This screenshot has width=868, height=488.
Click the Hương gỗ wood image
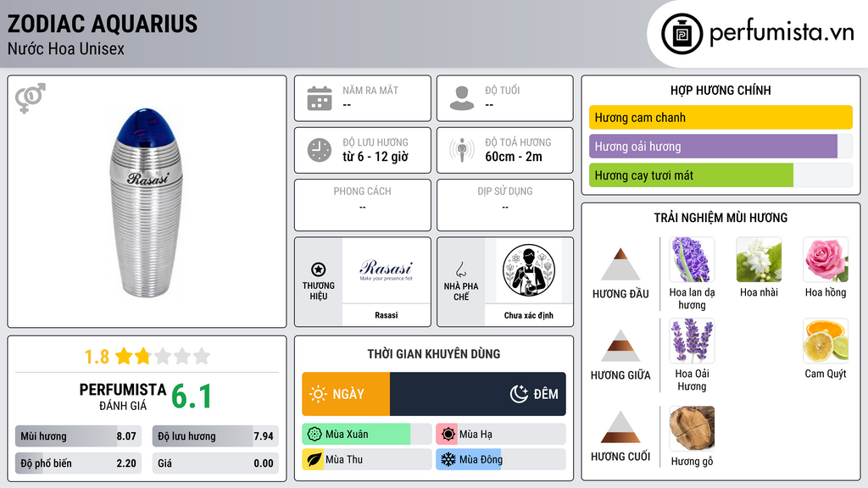[x=692, y=428]
